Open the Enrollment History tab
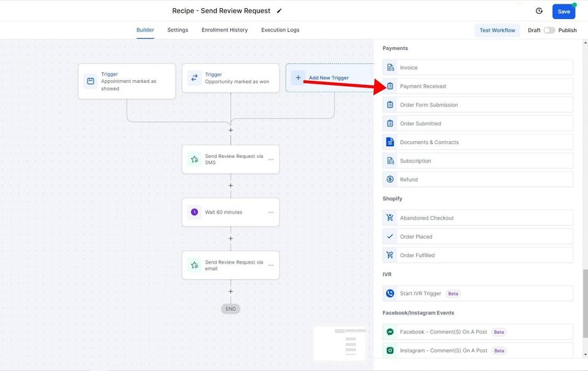The width and height of the screenshot is (588, 371). click(225, 30)
